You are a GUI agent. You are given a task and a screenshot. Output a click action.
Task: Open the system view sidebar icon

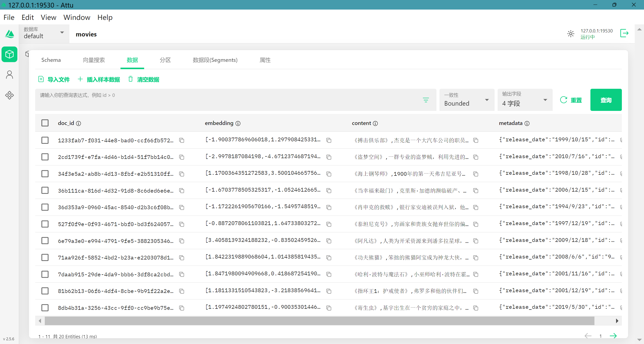click(9, 95)
